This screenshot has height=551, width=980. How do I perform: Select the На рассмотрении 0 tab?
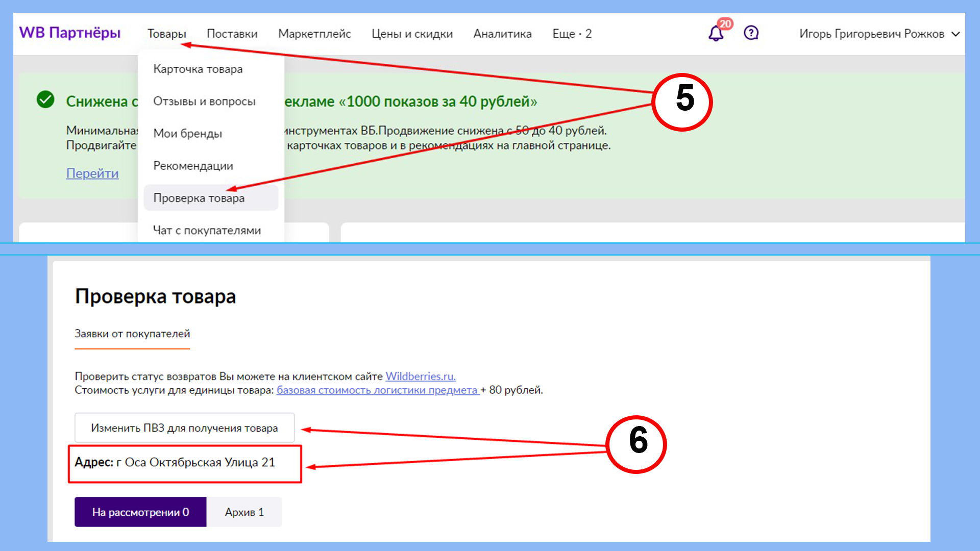pyautogui.click(x=140, y=512)
